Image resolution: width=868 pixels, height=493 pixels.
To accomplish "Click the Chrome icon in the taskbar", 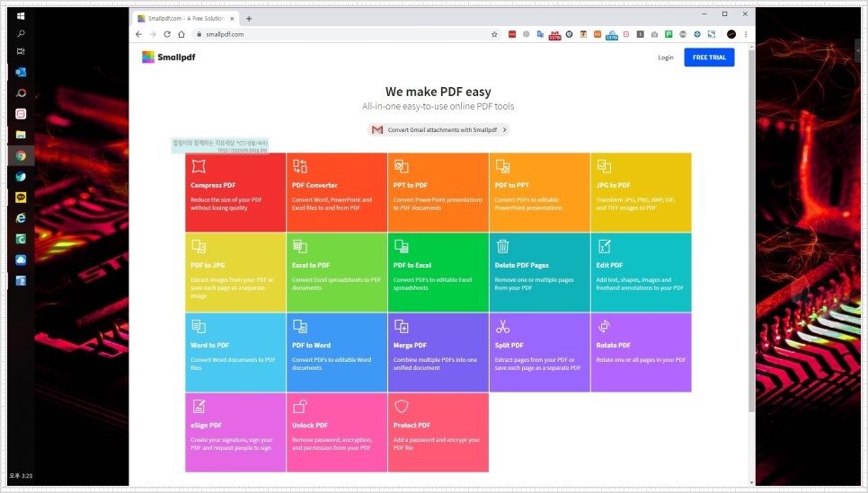I will tap(21, 155).
